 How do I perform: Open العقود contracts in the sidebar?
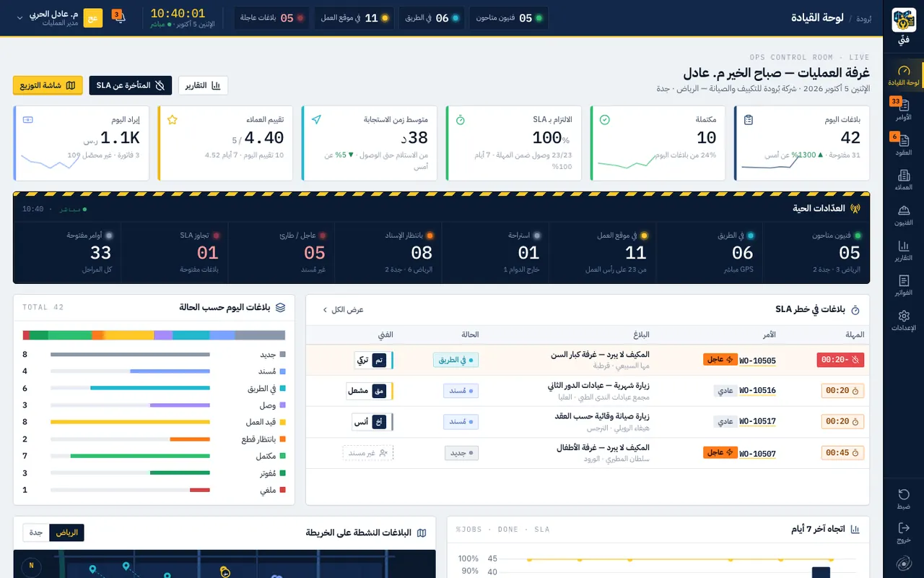(904, 145)
